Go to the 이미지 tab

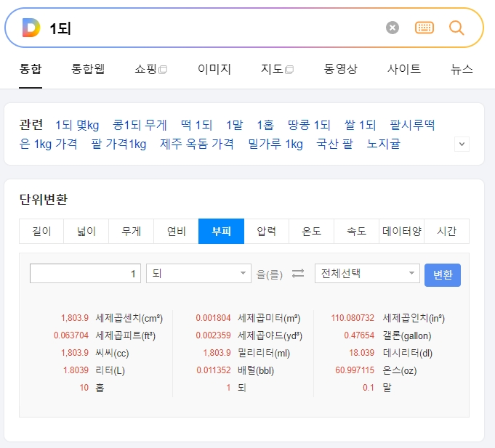(214, 69)
